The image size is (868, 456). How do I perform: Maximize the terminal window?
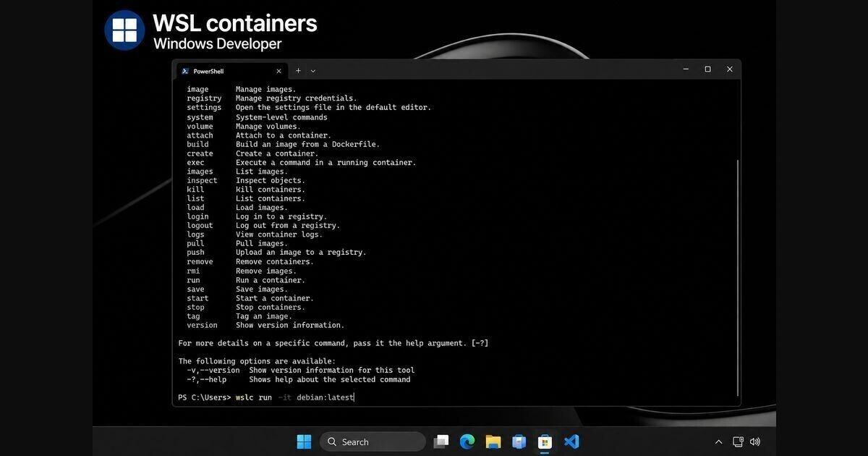(707, 69)
